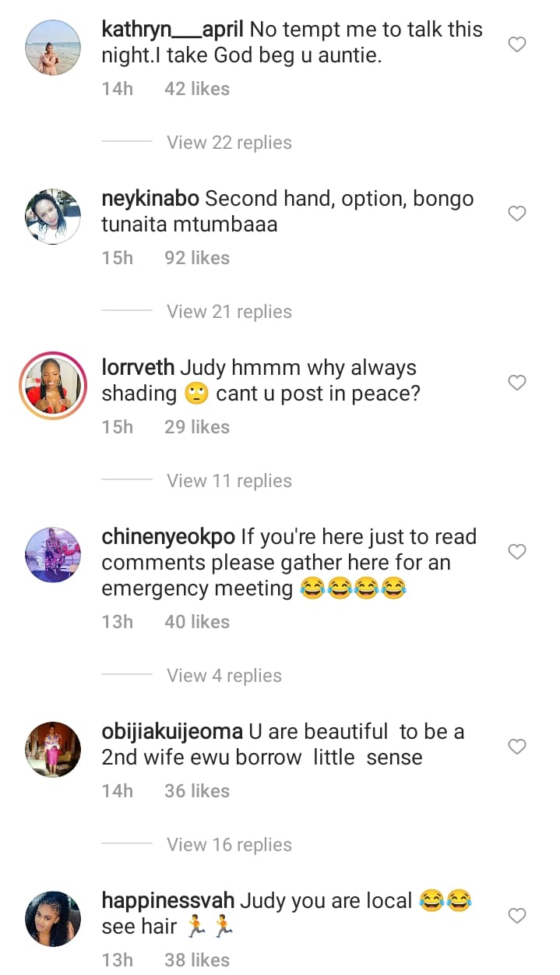Screen dimensions: 560x975
Task: Open happinessvah's profile avatar
Action: [x=53, y=918]
